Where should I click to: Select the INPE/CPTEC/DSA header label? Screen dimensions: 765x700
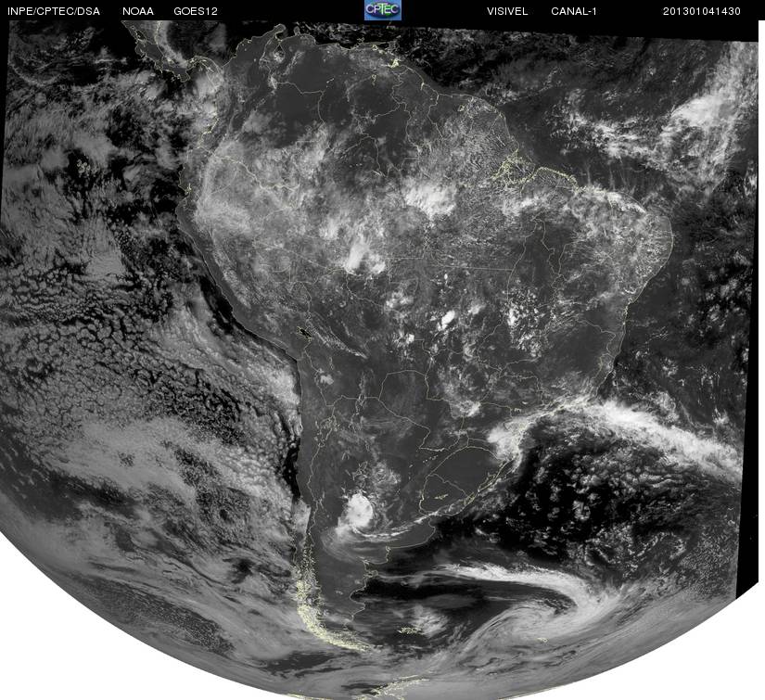pos(54,11)
